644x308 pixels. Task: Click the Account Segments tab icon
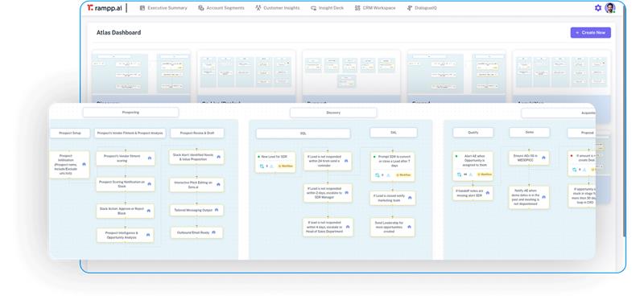pos(200,8)
